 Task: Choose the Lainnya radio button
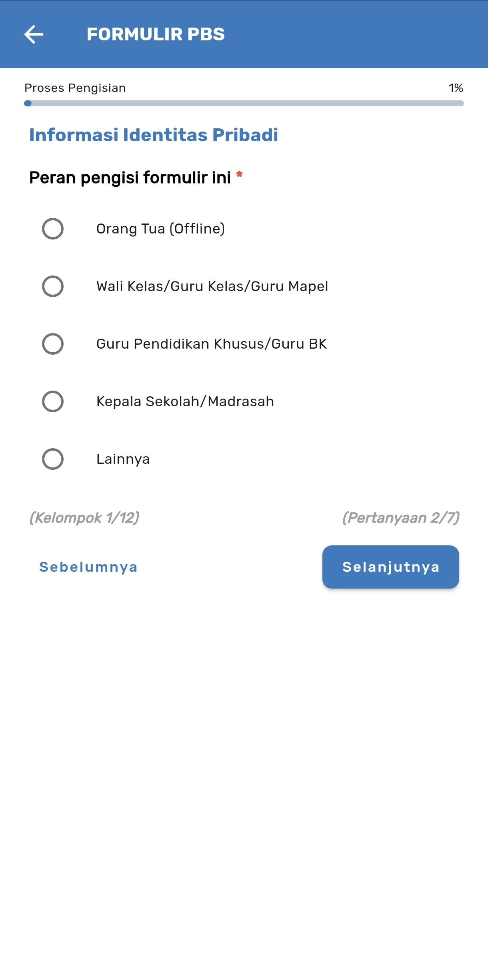click(x=53, y=459)
